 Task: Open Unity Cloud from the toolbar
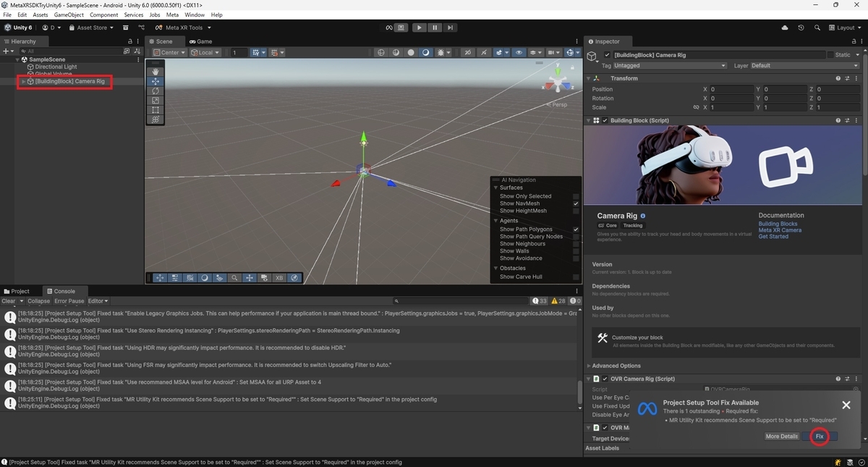click(785, 28)
